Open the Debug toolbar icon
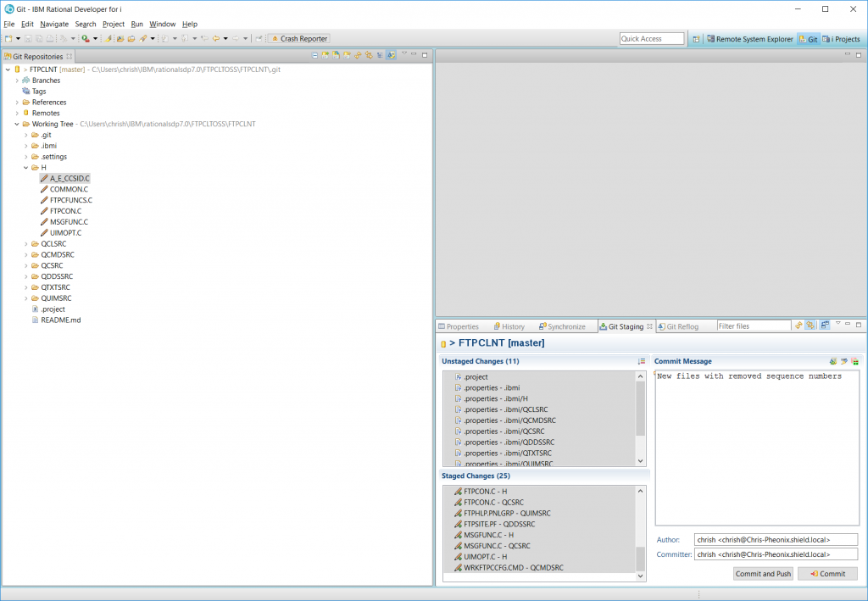 click(83, 38)
